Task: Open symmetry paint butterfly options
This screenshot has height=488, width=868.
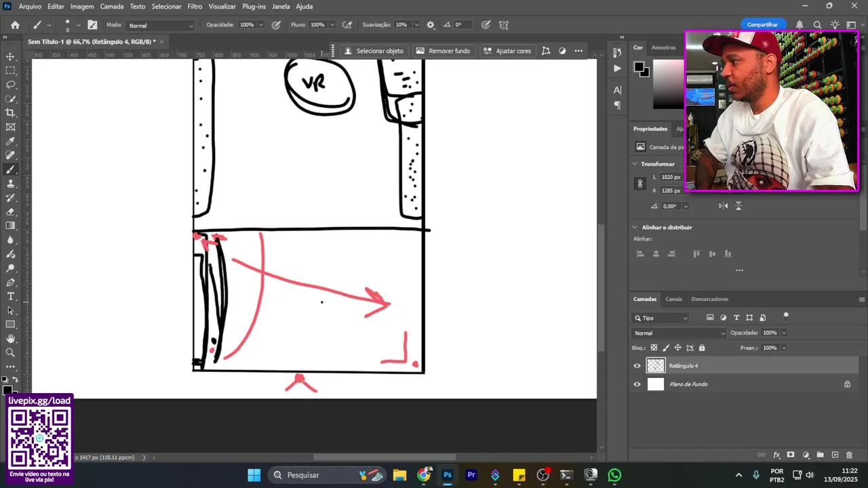Action: [x=504, y=25]
